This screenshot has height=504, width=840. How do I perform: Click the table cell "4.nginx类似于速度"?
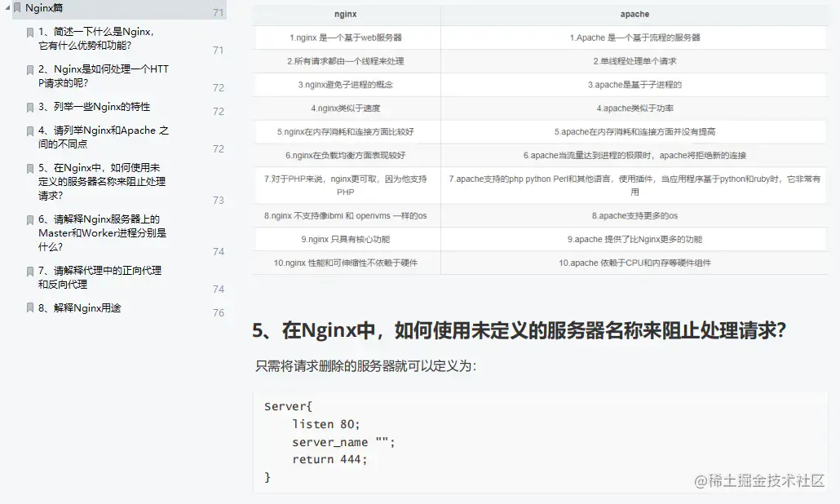tap(344, 108)
